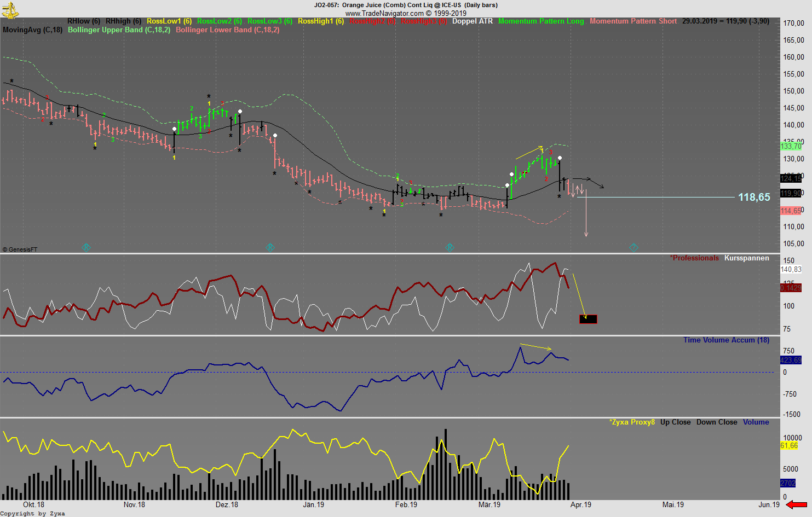Screen dimensions: 812x517
Task: Click the Apr.19 date axis label
Action: click(x=581, y=504)
